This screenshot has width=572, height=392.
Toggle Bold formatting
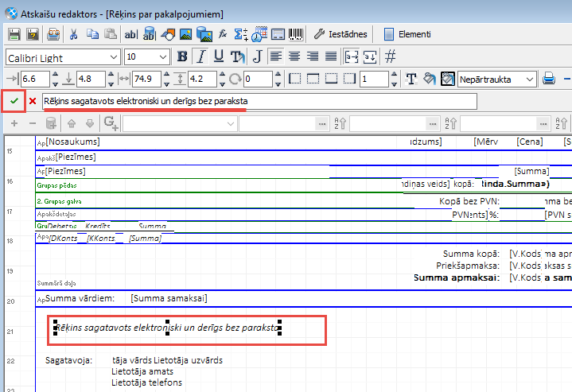pos(182,56)
